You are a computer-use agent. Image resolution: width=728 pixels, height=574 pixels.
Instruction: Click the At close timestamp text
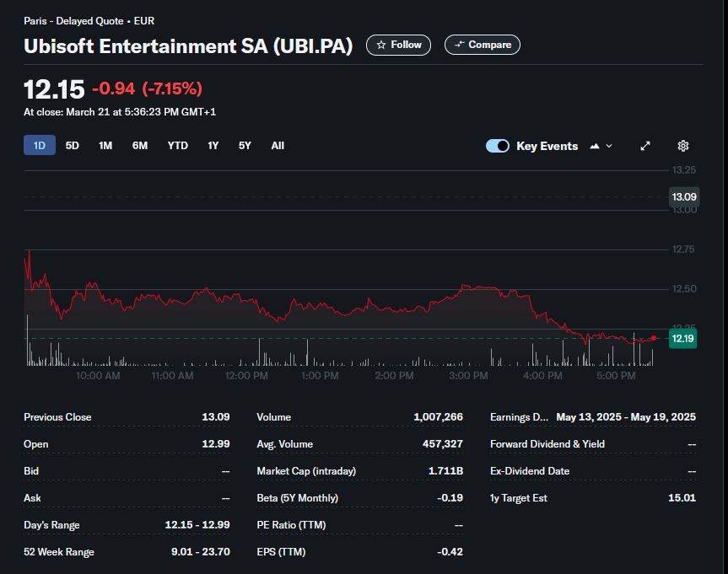coord(120,112)
